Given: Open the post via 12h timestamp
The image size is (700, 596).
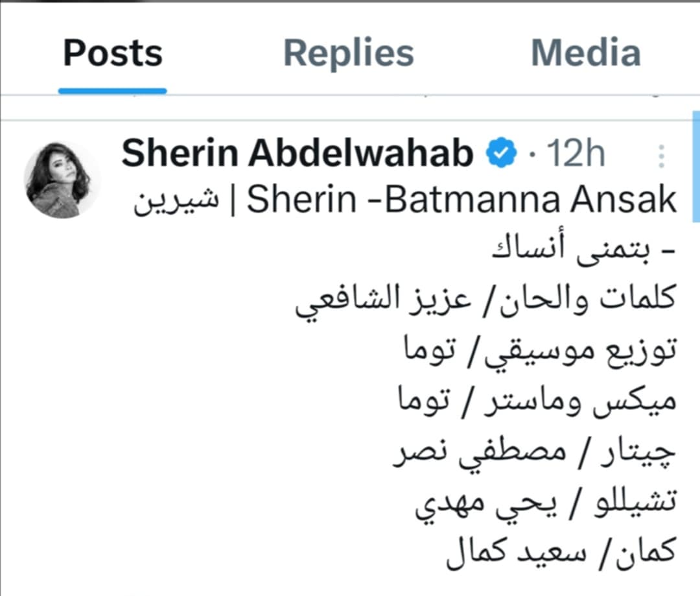Looking at the screenshot, I should tap(576, 156).
